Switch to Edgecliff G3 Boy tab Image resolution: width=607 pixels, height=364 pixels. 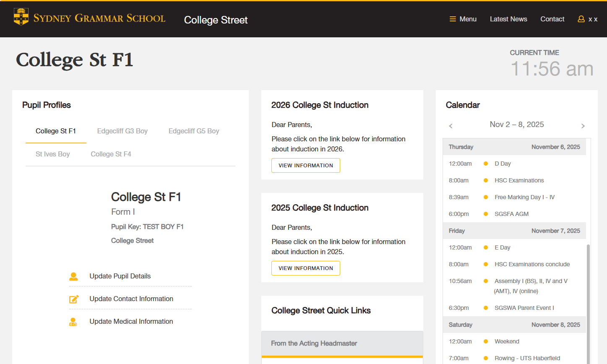(122, 131)
